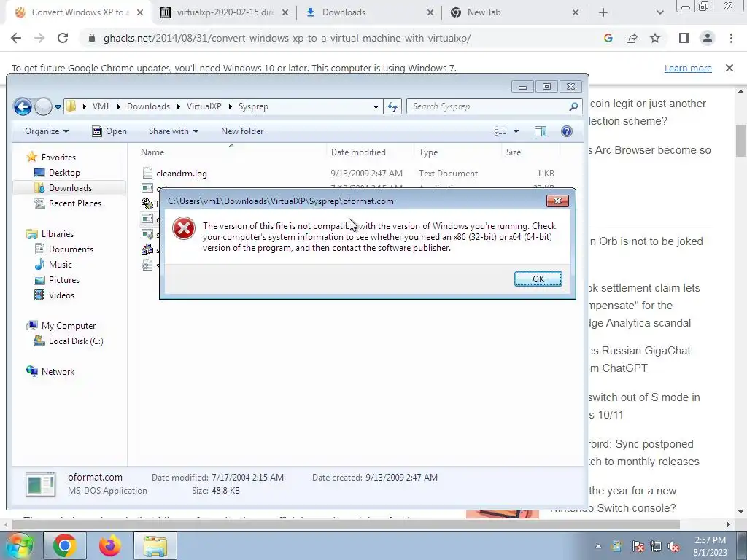The height and width of the screenshot is (560, 747).
Task: Open Music library
Action: click(60, 264)
